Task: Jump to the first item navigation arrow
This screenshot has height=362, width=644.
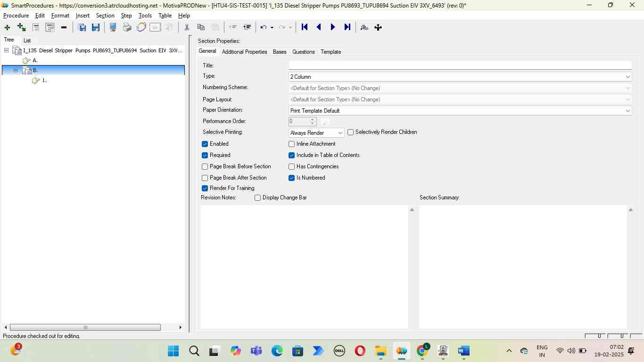Action: 305,27
